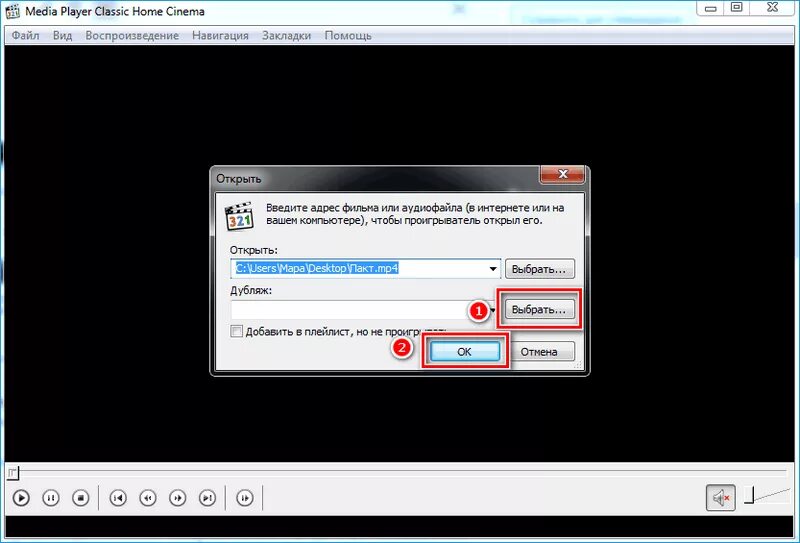Open the Помощь menu
The width and height of the screenshot is (800, 543).
pos(348,36)
